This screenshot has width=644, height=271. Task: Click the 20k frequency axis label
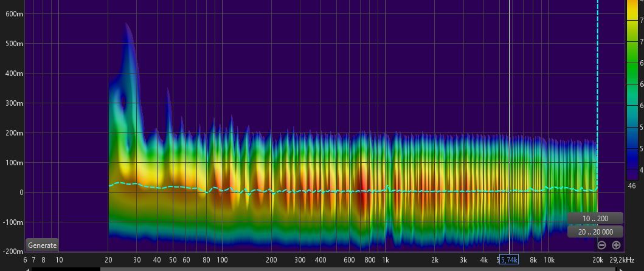[x=598, y=260]
